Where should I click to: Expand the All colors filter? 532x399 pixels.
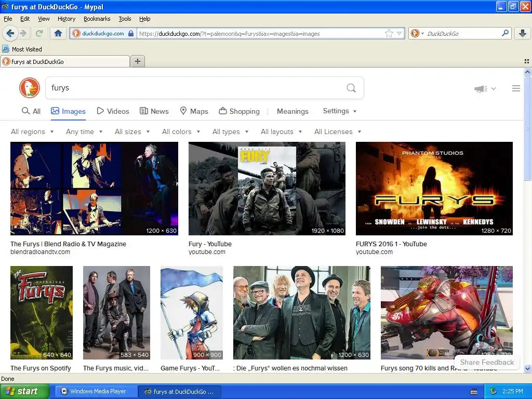(x=181, y=131)
